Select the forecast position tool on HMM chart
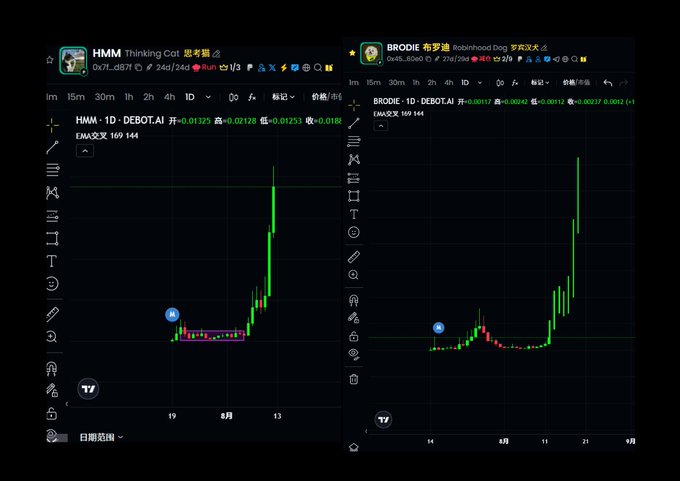 52,216
